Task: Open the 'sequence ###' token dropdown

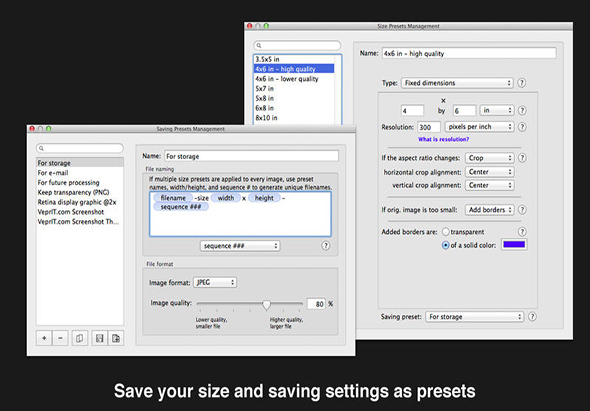Action: coord(240,246)
